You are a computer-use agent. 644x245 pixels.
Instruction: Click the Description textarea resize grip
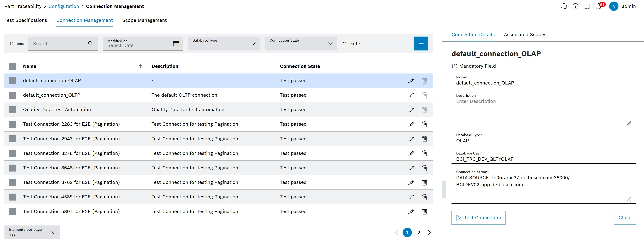click(x=629, y=123)
